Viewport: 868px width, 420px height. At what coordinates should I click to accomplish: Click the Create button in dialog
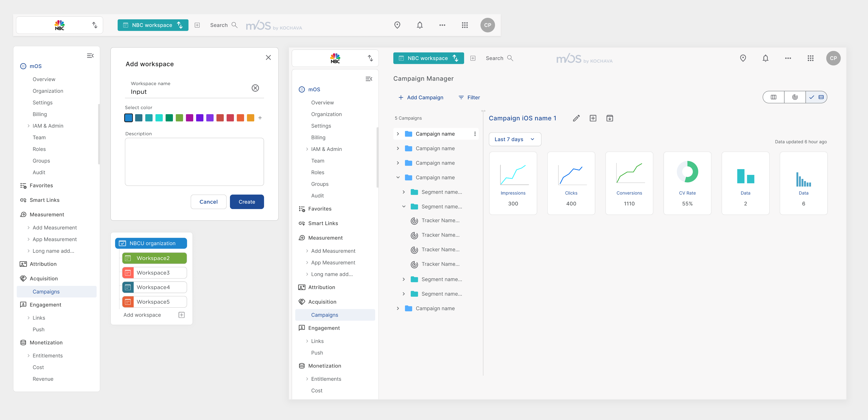[247, 202]
